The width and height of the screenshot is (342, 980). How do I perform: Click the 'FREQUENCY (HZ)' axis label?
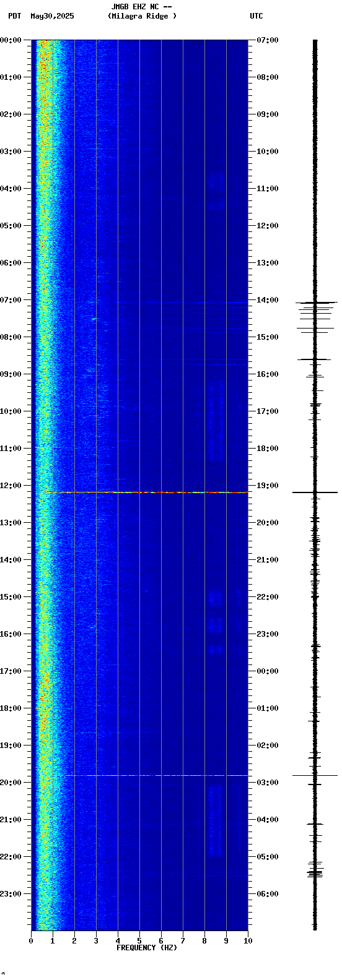pos(147,948)
